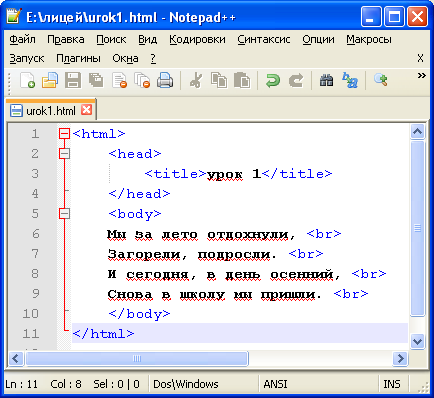Viewport: 434px width, 398px height.
Task: Open the Поиск menu
Action: tap(111, 39)
